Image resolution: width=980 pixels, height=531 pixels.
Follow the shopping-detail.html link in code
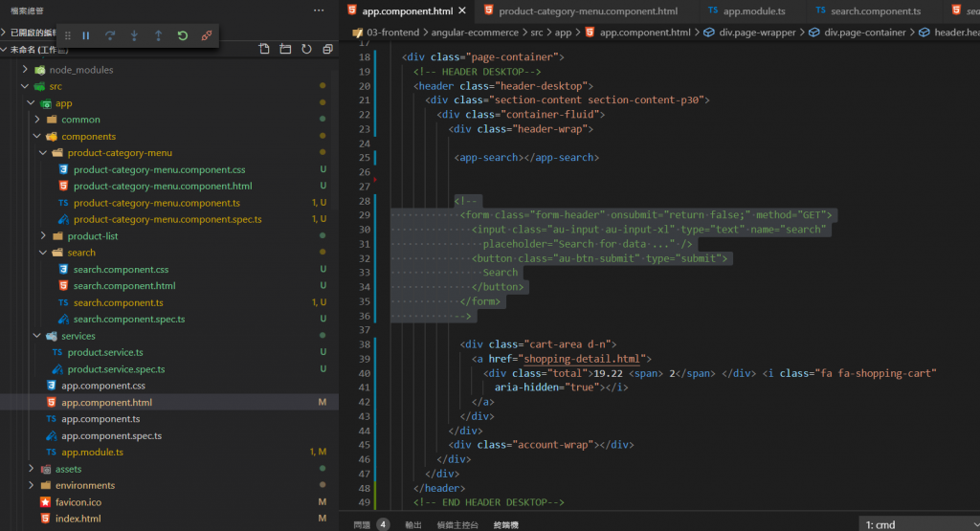[x=581, y=359]
